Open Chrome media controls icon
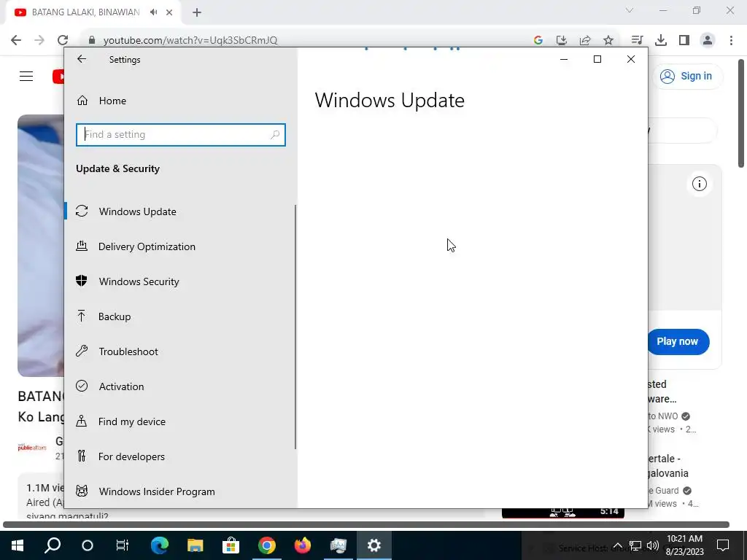747x560 pixels. point(637,41)
